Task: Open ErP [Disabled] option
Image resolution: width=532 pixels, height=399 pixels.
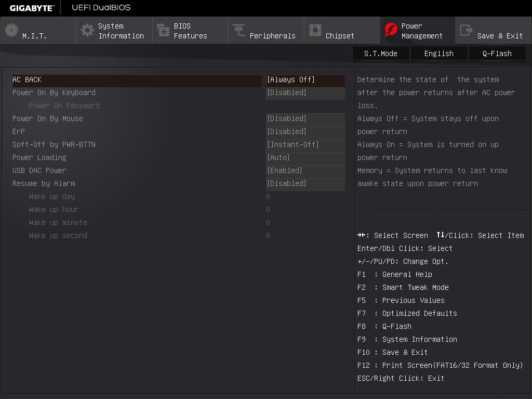Action: pyautogui.click(x=305, y=132)
